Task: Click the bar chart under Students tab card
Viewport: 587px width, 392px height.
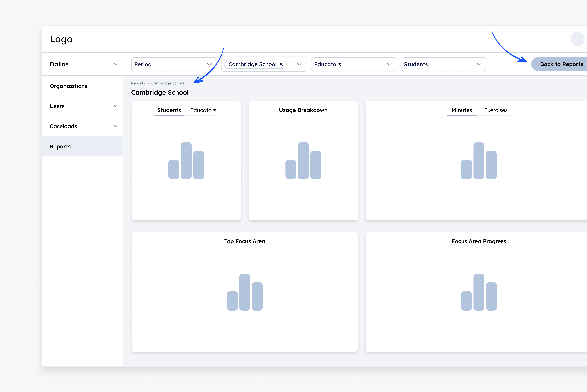Action: click(186, 161)
